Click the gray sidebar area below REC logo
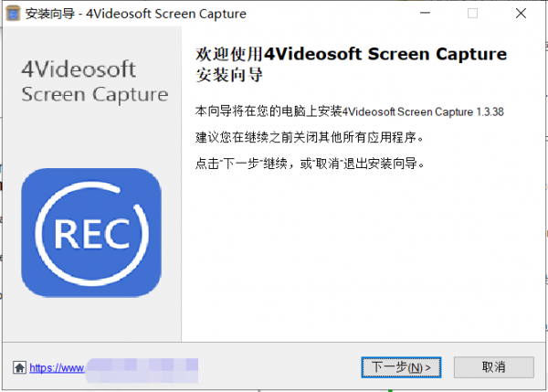The width and height of the screenshot is (548, 392). [92, 319]
